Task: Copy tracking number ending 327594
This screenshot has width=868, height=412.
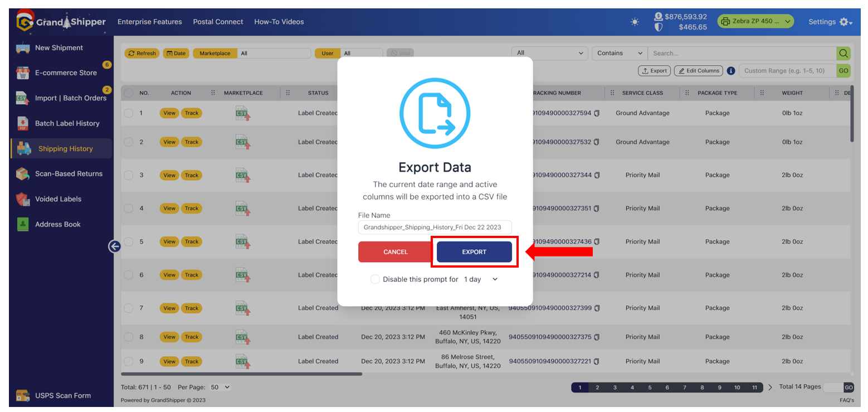Action: pyautogui.click(x=596, y=113)
